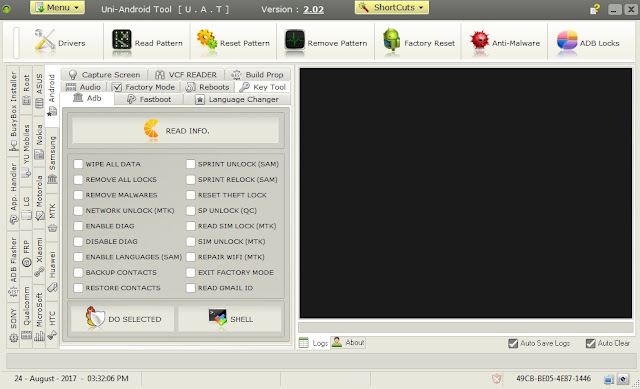Viewport: 640px width, 389px height.
Task: Check ENABLE DIAG option
Action: [x=78, y=226]
